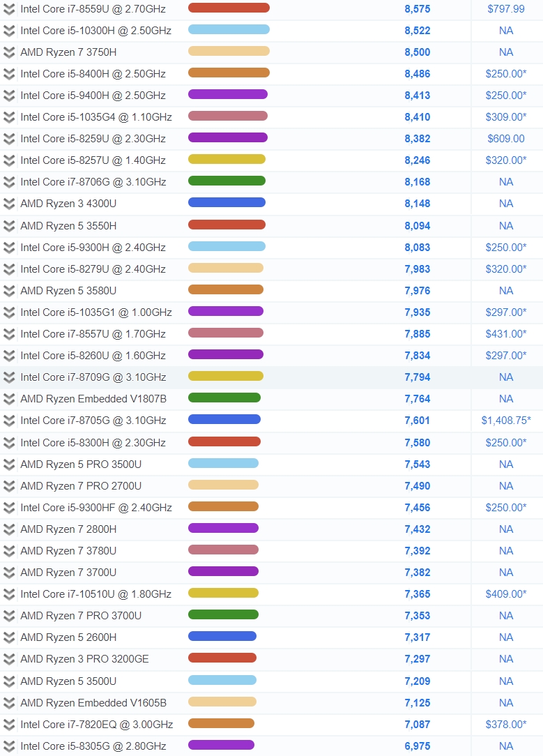Click the chevron icon beside Intel Core i5-9300H

9,248
